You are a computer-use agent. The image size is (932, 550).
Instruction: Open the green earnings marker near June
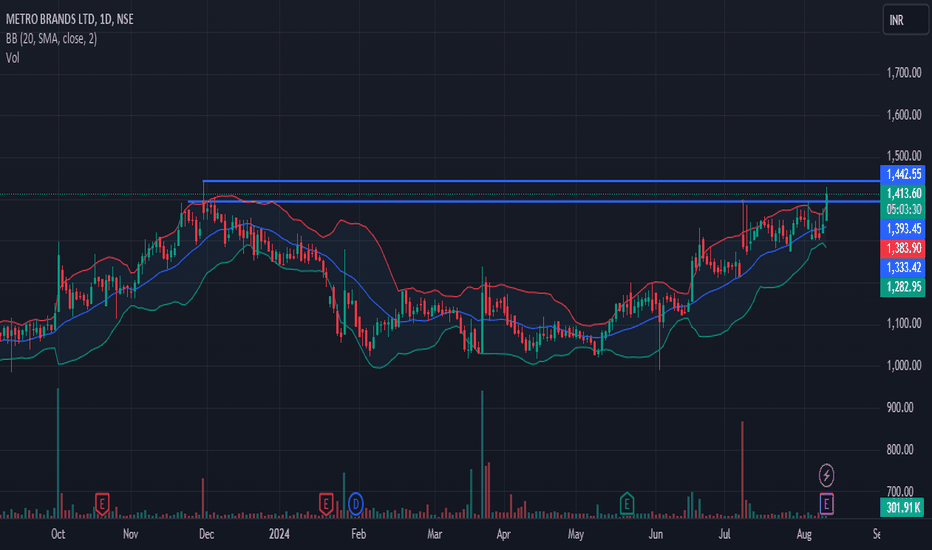point(626,504)
